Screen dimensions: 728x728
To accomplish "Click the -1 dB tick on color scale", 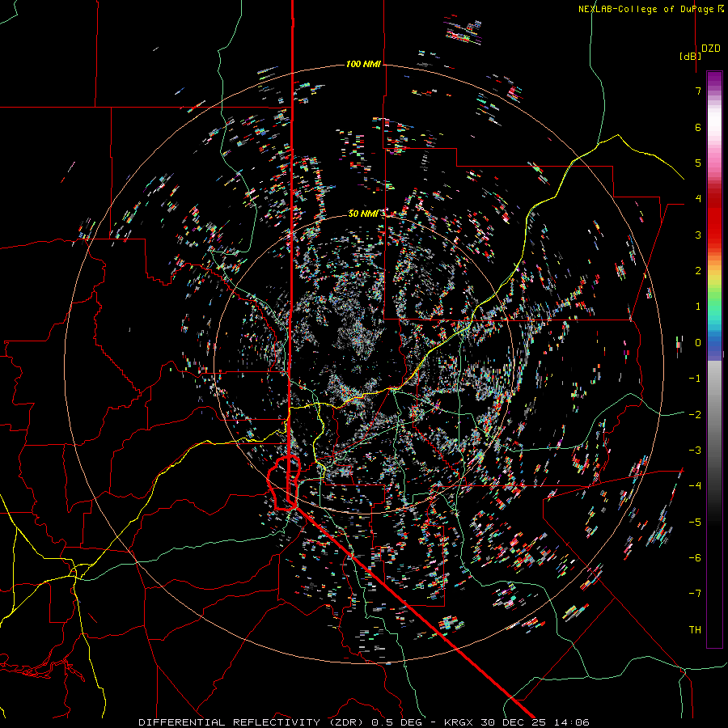I will coord(695,379).
